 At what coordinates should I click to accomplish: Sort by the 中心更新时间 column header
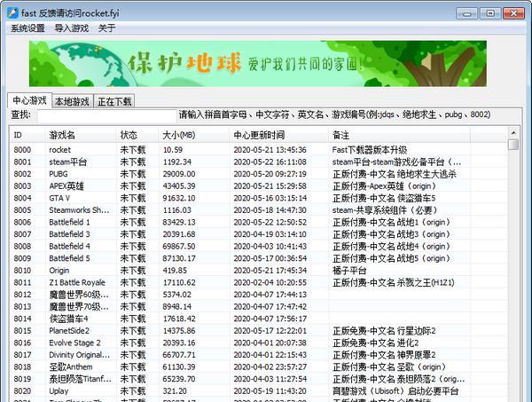(x=279, y=135)
